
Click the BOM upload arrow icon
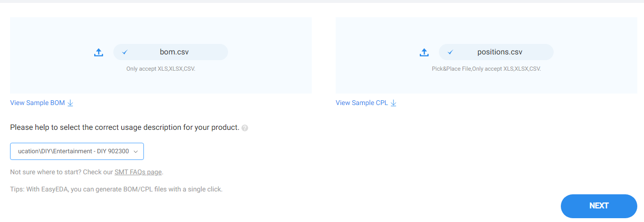[98, 53]
